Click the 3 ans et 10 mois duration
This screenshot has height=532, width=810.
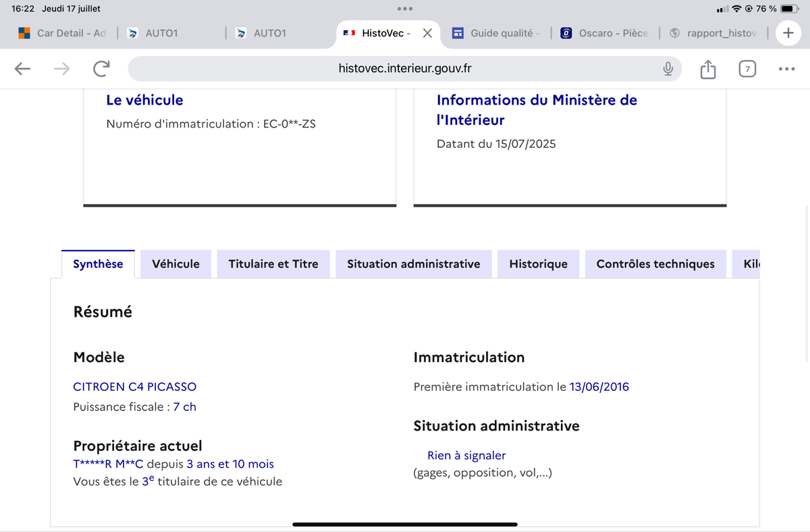tap(230, 464)
